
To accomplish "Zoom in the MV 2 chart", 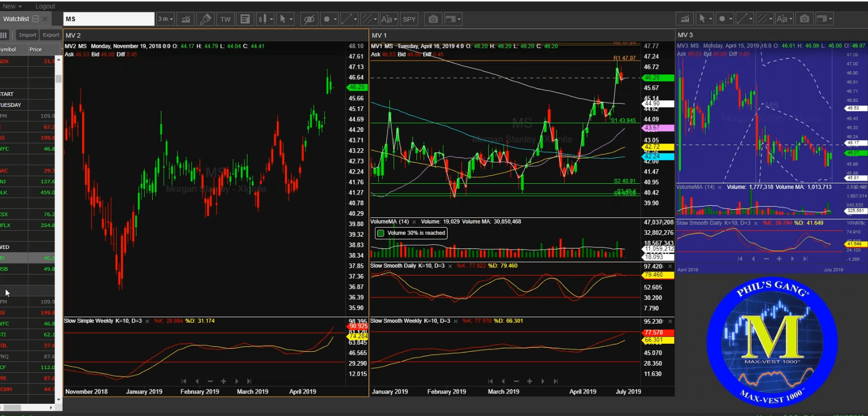I will click(x=223, y=381).
